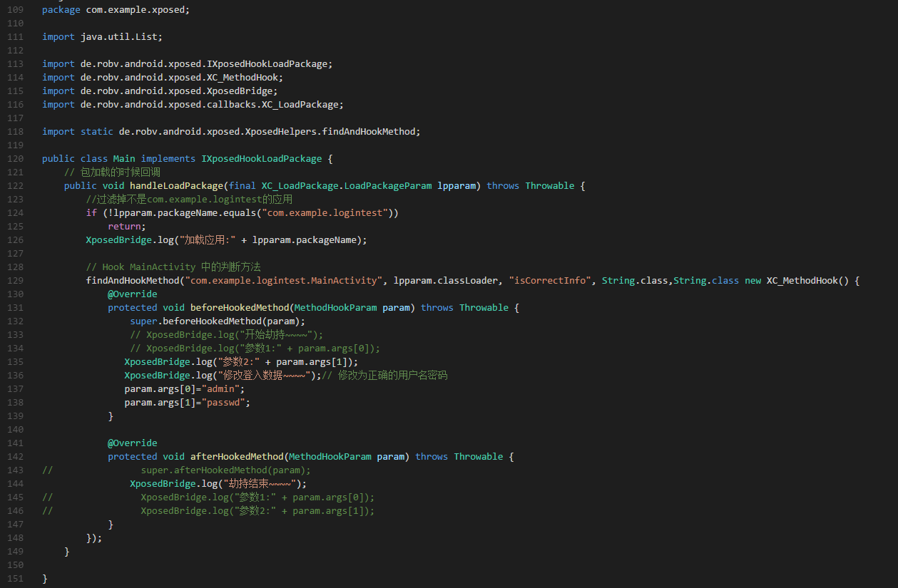Viewport: 898px width, 588px height.
Task: Click string "修改登入数据~~~~" on line 136
Action: pyautogui.click(x=265, y=376)
